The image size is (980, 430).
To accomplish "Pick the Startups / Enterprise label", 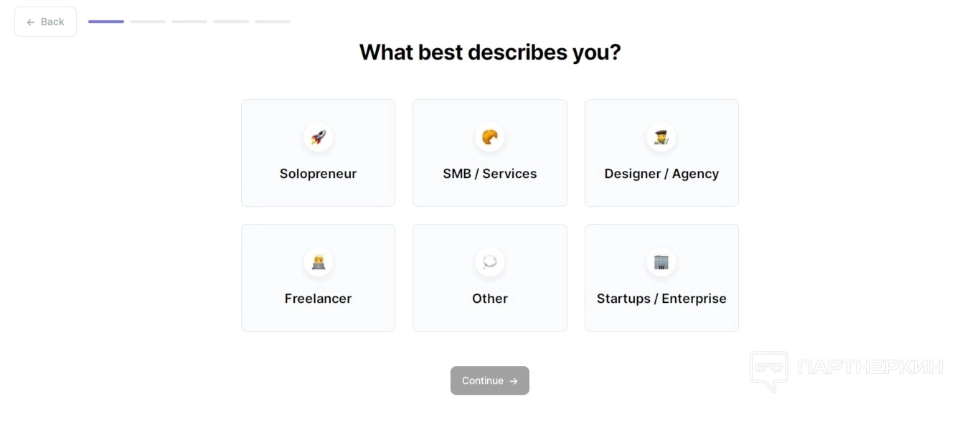I will [661, 299].
